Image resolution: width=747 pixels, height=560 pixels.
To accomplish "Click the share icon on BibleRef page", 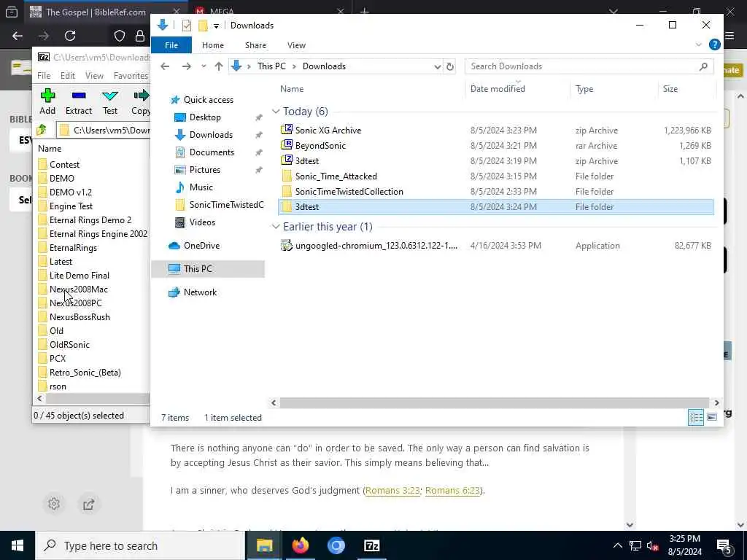I will [x=88, y=504].
